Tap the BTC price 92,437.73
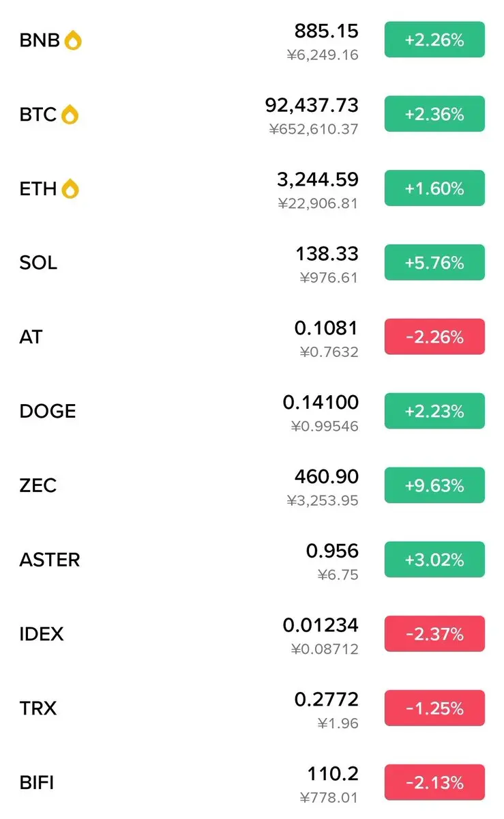Image resolution: width=504 pixels, height=819 pixels. (312, 105)
